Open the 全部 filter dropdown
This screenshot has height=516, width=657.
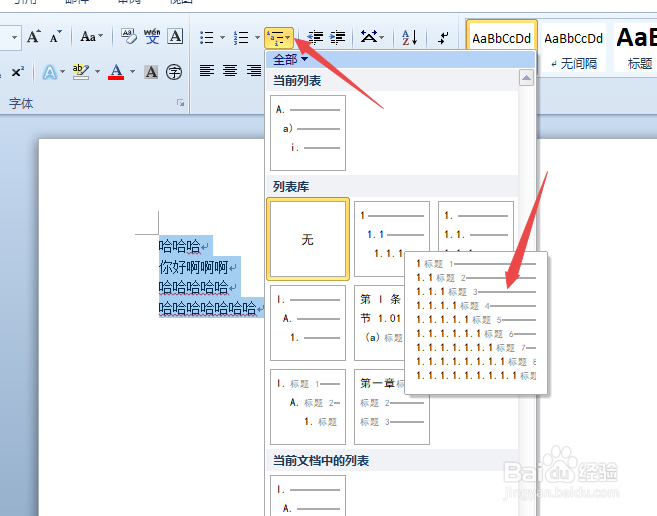[290, 60]
